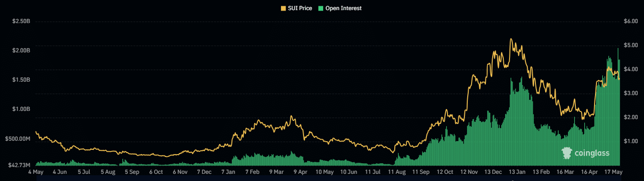This screenshot has height=181, width=644.
Task: Click the 11 Sep date label
Action: pos(421,171)
